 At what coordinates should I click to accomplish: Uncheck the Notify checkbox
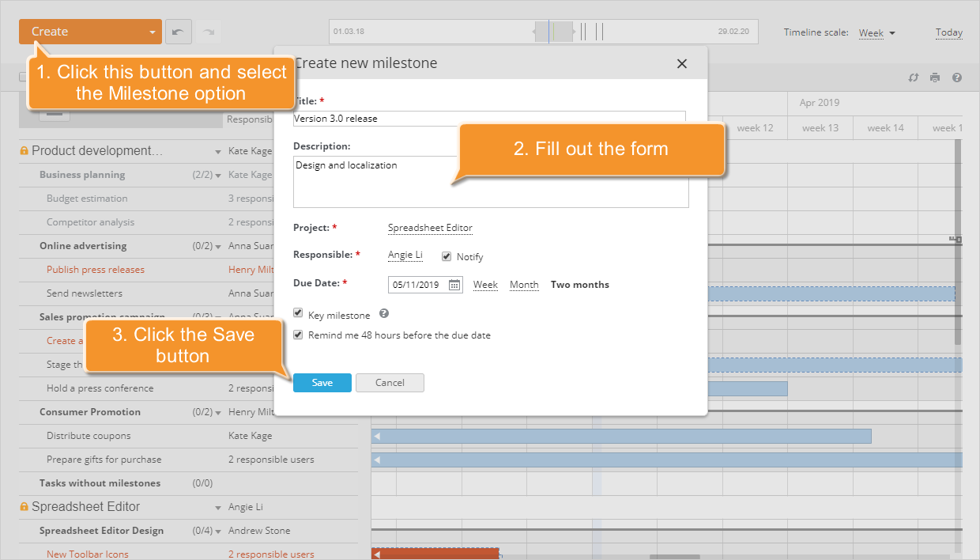click(447, 255)
